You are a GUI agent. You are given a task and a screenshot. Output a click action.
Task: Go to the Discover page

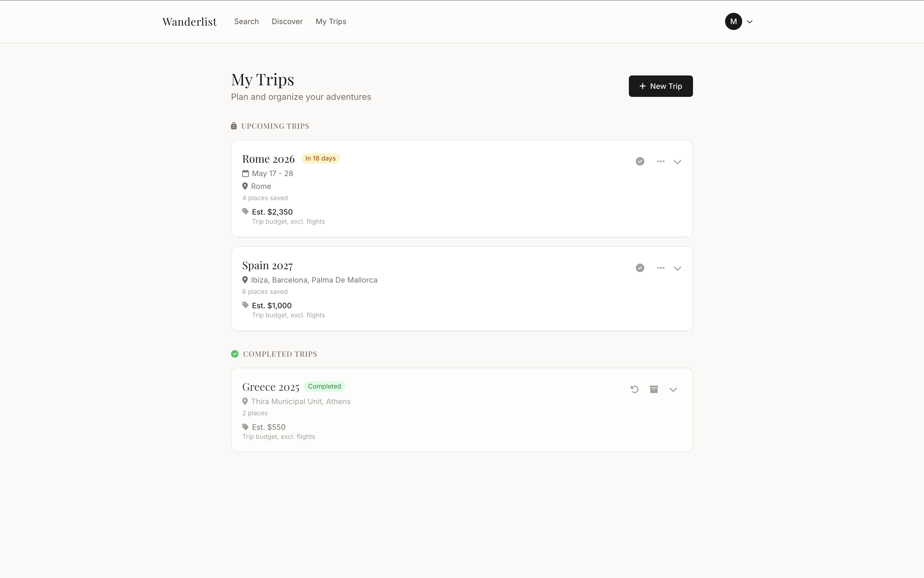coord(287,21)
